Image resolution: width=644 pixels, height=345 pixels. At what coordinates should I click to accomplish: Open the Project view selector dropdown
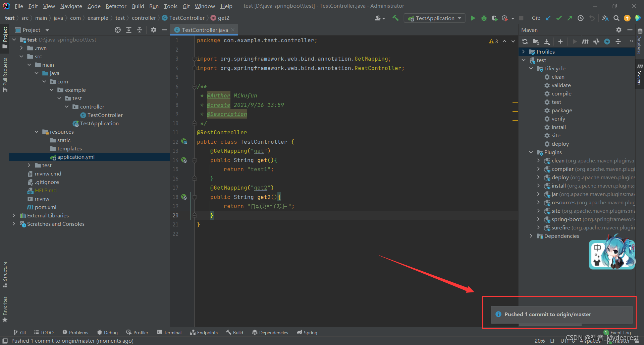(x=32, y=30)
